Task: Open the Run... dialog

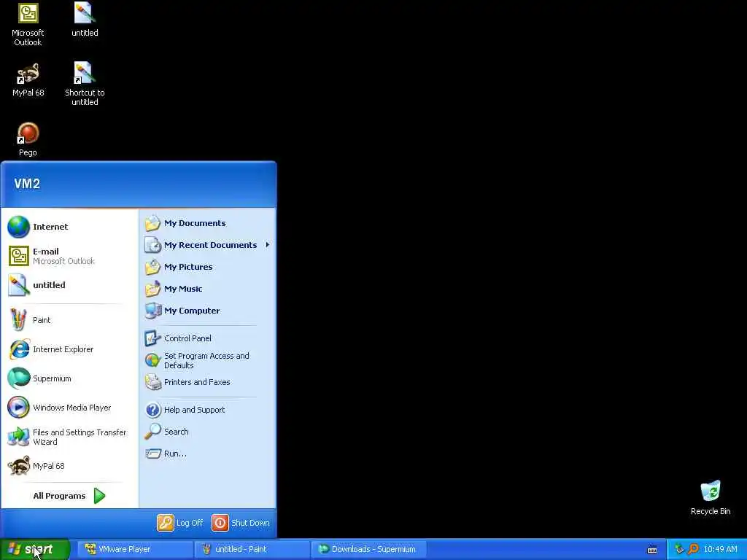Action: [207, 454]
